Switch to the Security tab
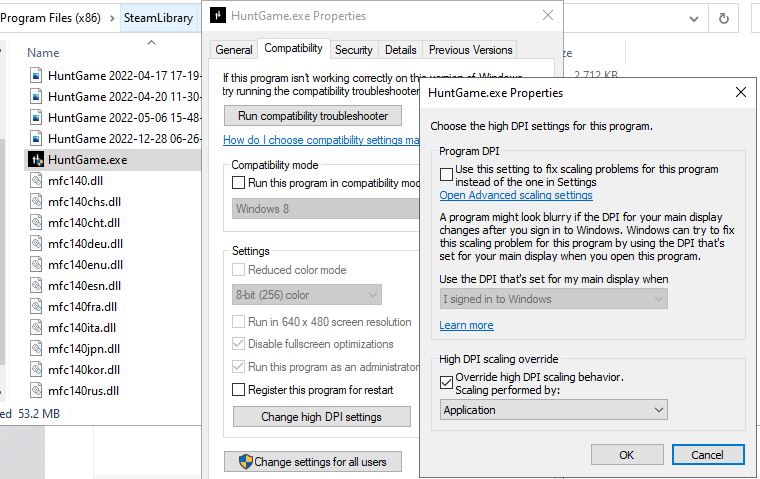This screenshot has width=760, height=479. [354, 50]
